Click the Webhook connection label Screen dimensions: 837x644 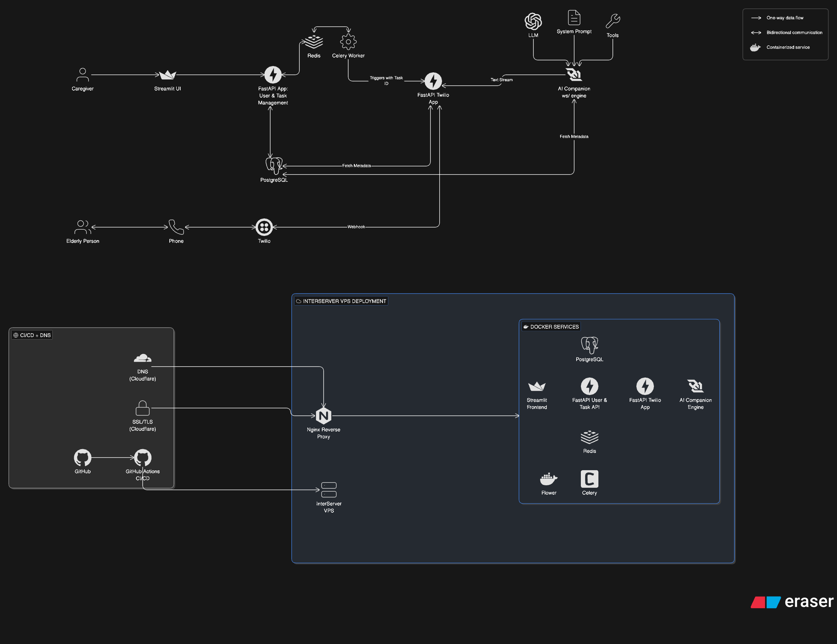coord(356,226)
